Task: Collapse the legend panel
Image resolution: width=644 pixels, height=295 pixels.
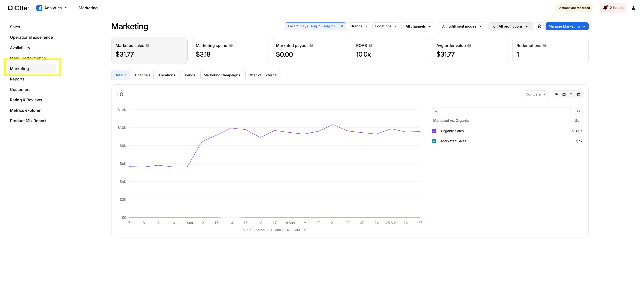Action: (579, 111)
